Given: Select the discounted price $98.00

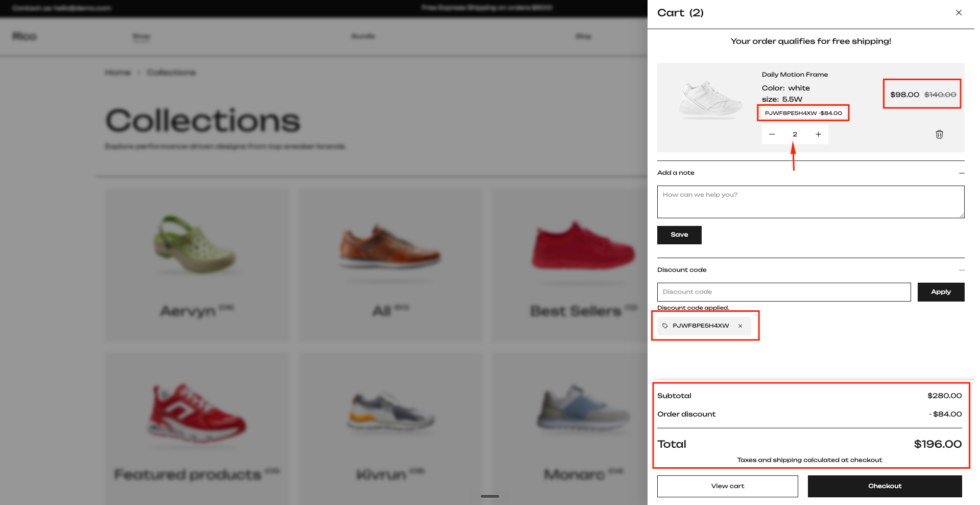Looking at the screenshot, I should 904,95.
